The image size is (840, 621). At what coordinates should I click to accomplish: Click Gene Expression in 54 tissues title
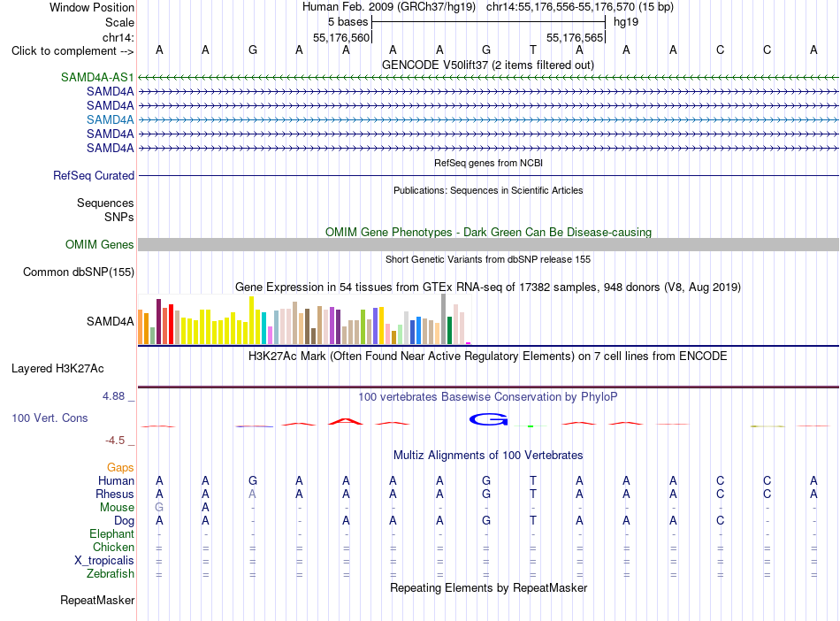tap(488, 287)
